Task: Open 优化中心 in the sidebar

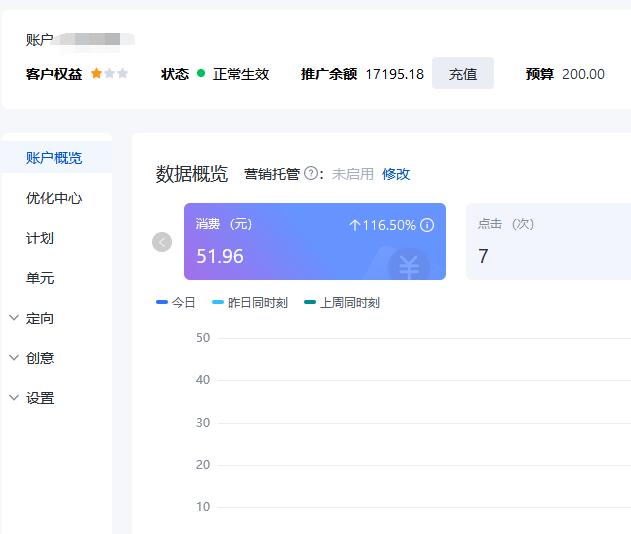Action: (54, 198)
